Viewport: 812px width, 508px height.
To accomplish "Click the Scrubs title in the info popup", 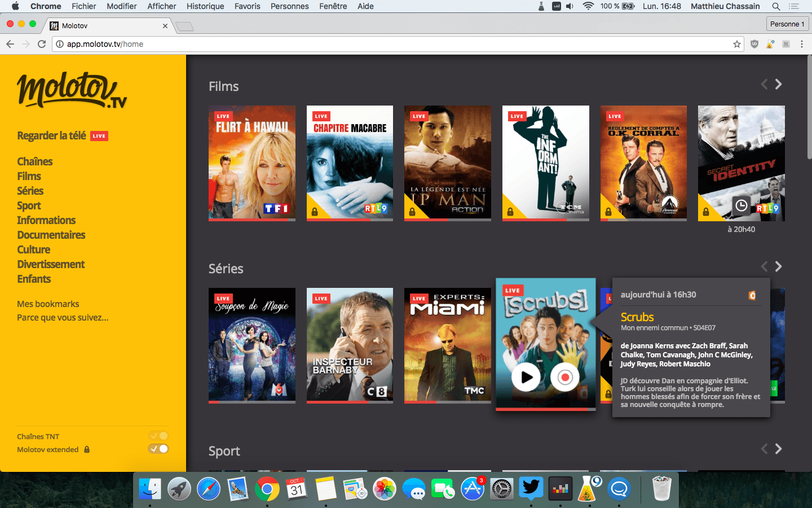I will pos(637,317).
